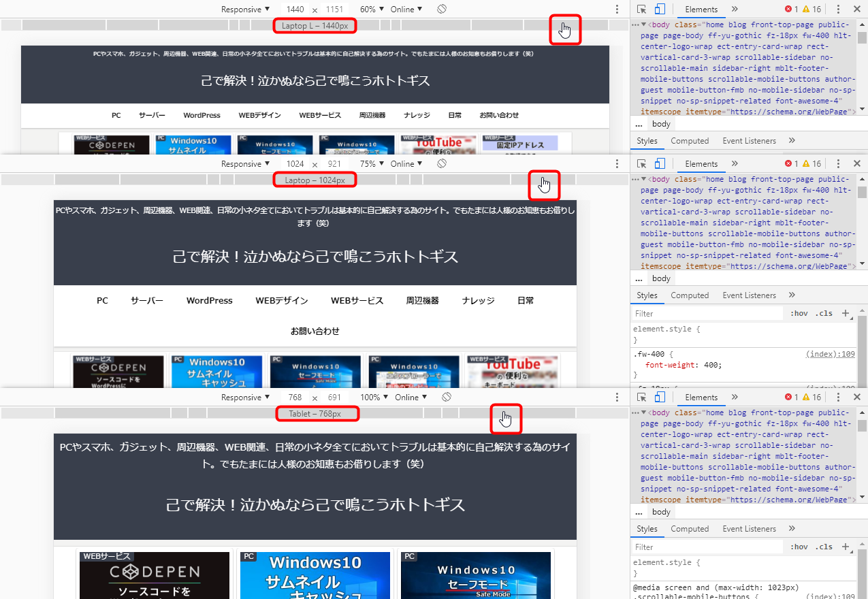Show more sidebar tabs after bottom Event Listeners
Screen dimensions: 868x599
pyautogui.click(x=792, y=529)
